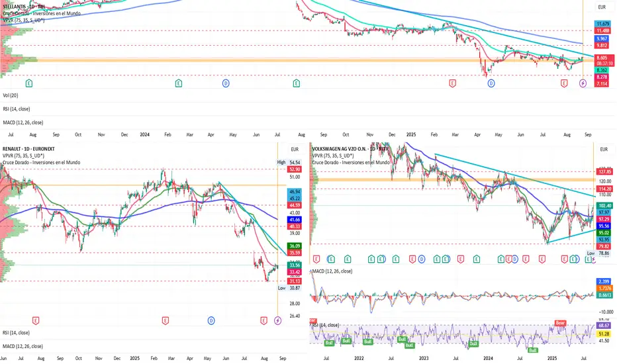Click 2023 on the Volkswagen time axis

tap(424, 358)
